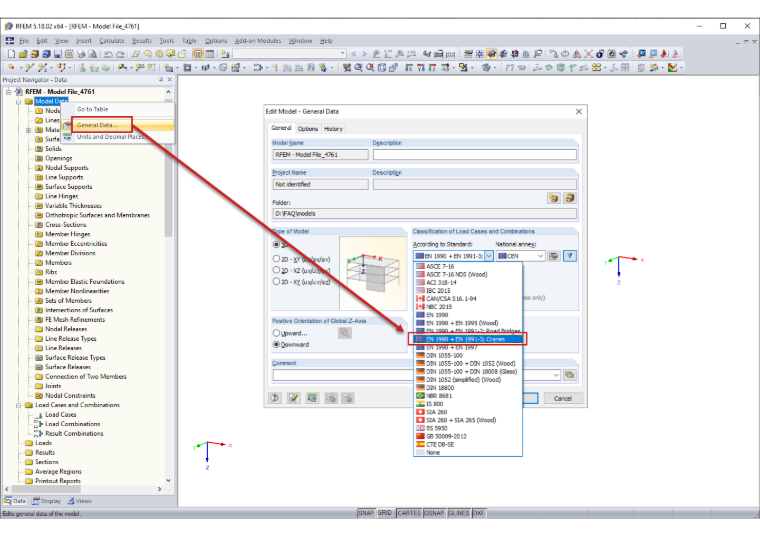Click the Comment input field

coord(417,375)
